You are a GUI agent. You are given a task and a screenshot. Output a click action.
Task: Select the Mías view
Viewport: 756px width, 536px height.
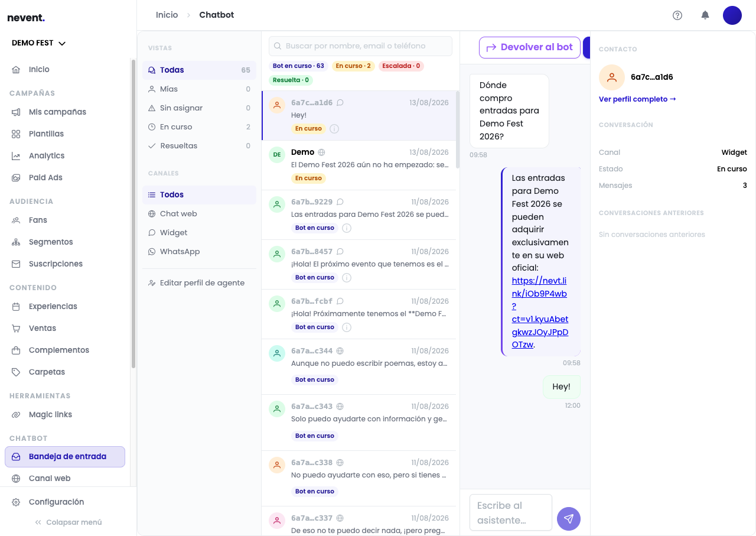(x=199, y=89)
